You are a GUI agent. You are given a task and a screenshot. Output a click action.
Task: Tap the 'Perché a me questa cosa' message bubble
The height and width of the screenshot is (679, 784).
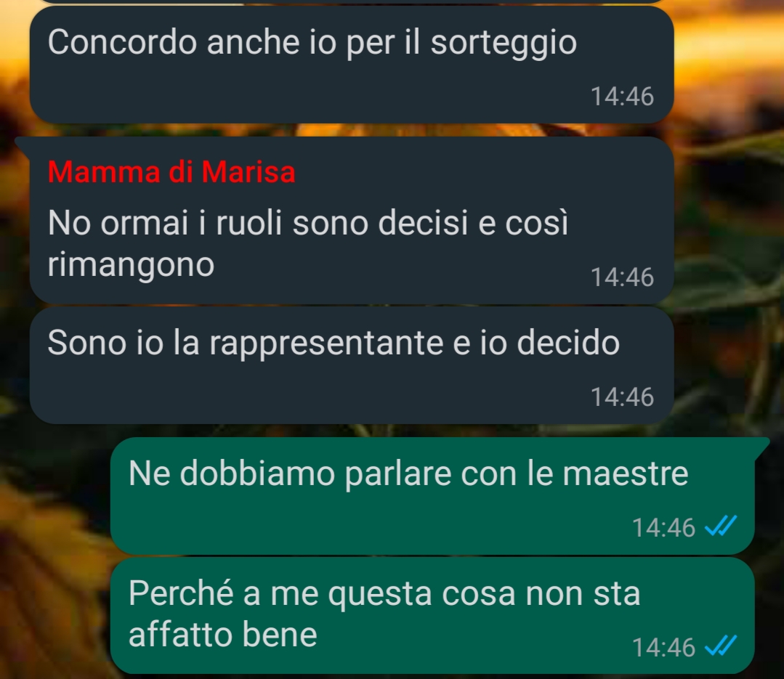(x=432, y=616)
